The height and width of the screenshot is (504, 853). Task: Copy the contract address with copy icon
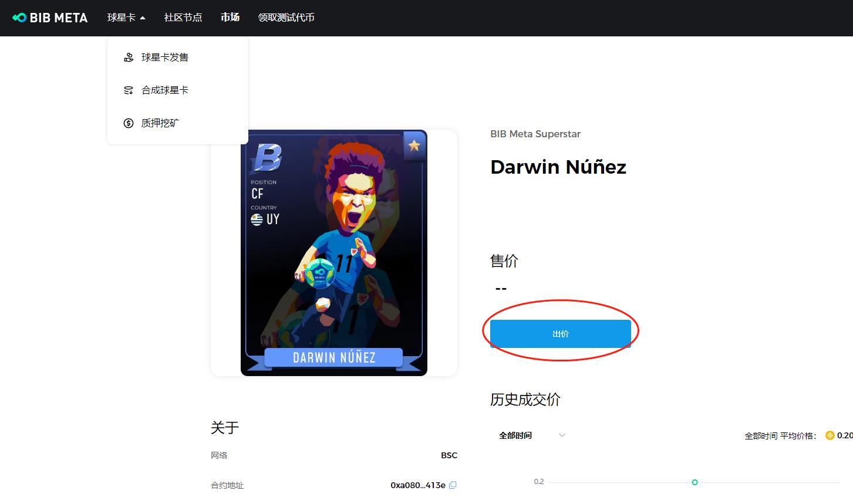(x=453, y=485)
